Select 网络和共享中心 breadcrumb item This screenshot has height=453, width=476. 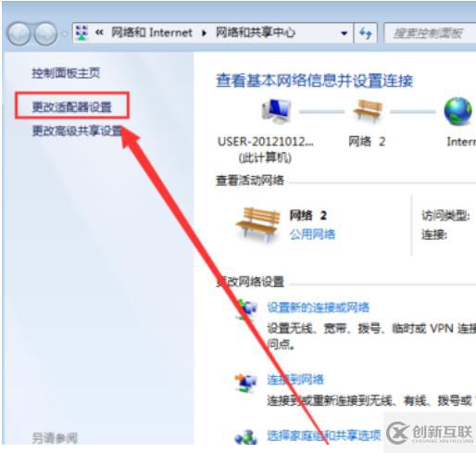coord(256,32)
